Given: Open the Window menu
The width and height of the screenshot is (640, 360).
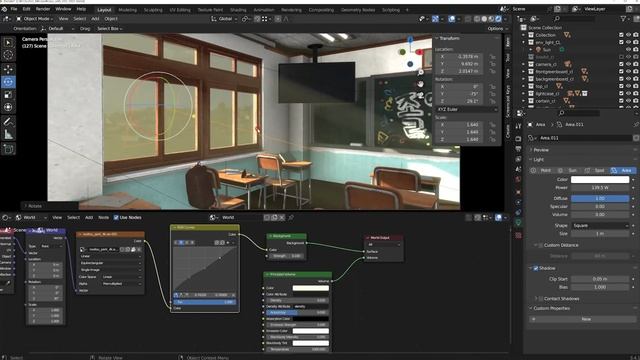Looking at the screenshot, I should [x=63, y=9].
